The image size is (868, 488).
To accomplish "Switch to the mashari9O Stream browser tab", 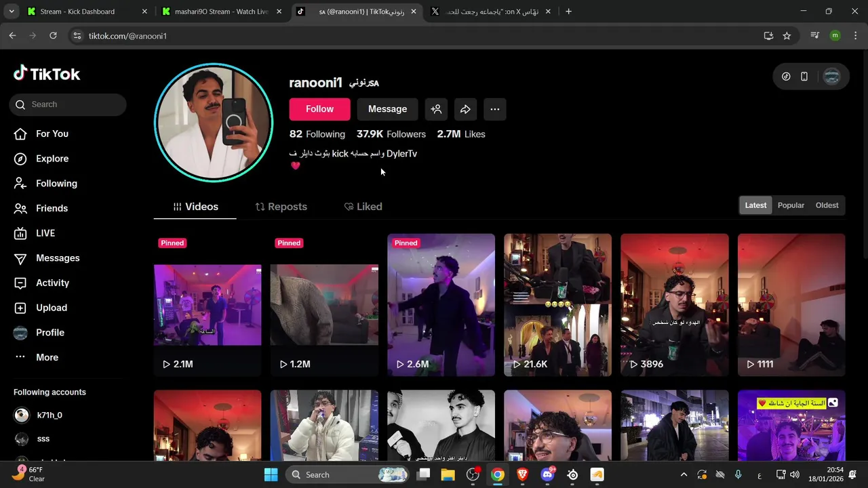I will click(x=222, y=12).
